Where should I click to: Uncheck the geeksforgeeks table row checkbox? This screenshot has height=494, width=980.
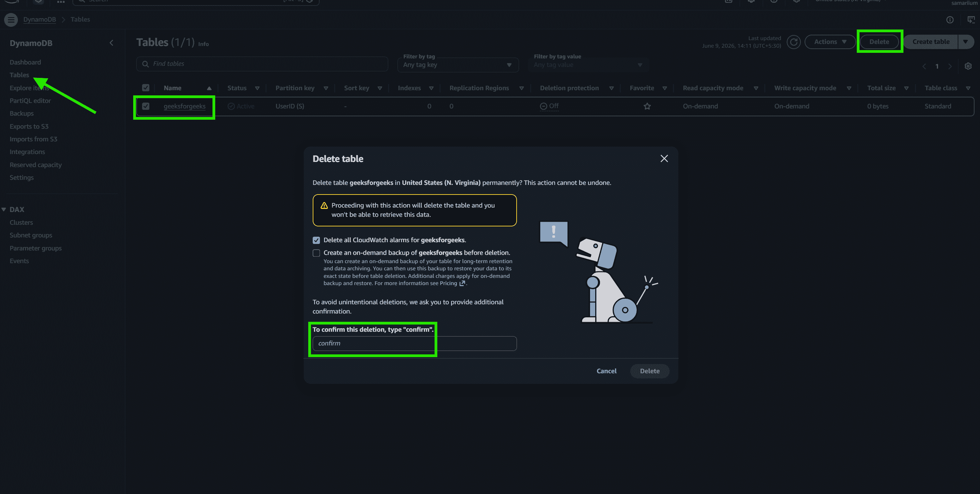coord(146,106)
